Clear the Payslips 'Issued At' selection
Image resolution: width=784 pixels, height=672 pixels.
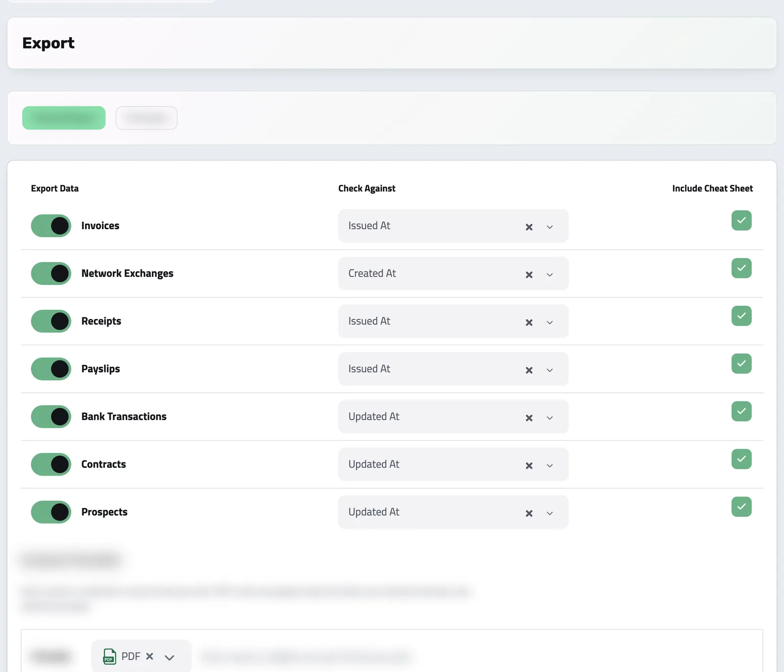[x=529, y=370]
